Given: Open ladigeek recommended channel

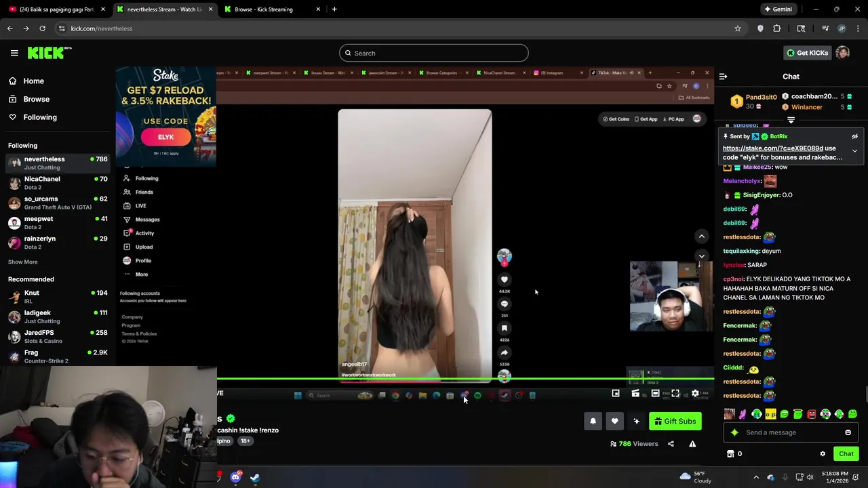Looking at the screenshot, I should (x=58, y=317).
